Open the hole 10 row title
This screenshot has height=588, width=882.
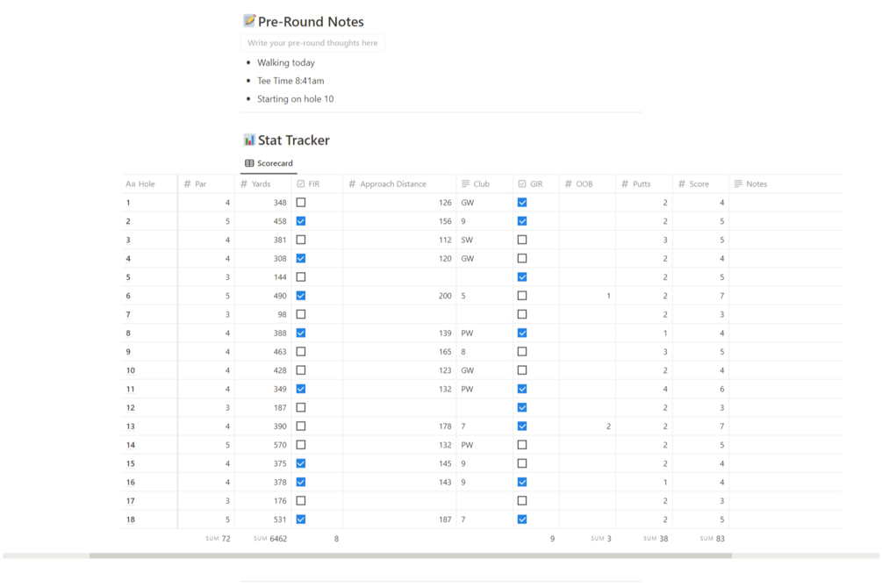[x=131, y=370]
